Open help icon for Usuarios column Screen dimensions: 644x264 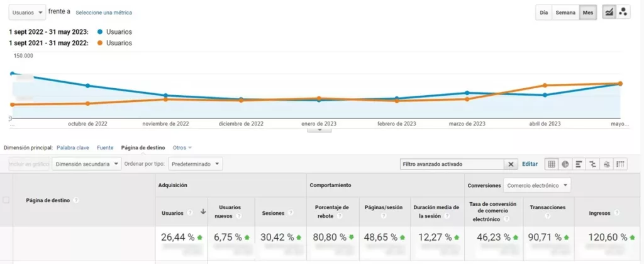pyautogui.click(x=190, y=212)
